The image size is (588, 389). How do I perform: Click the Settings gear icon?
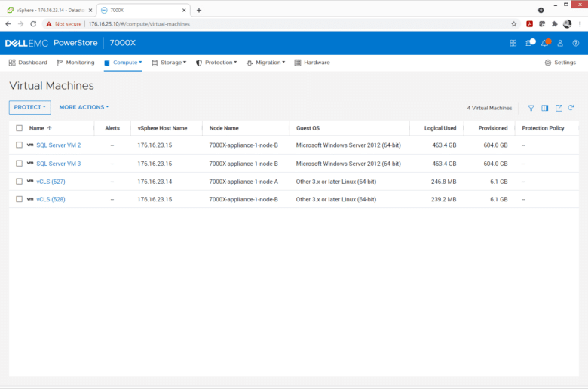[x=548, y=63]
